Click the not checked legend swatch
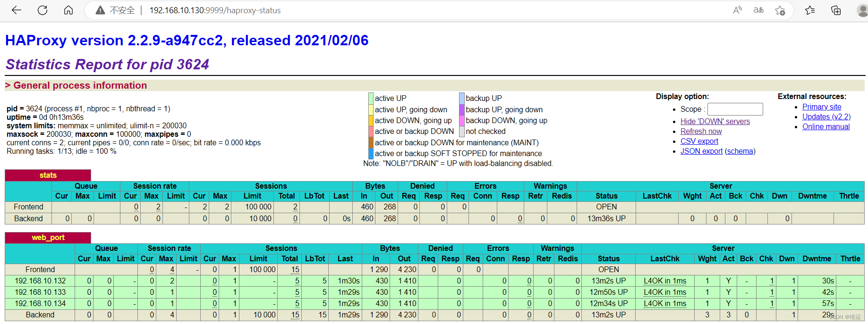 (x=462, y=132)
